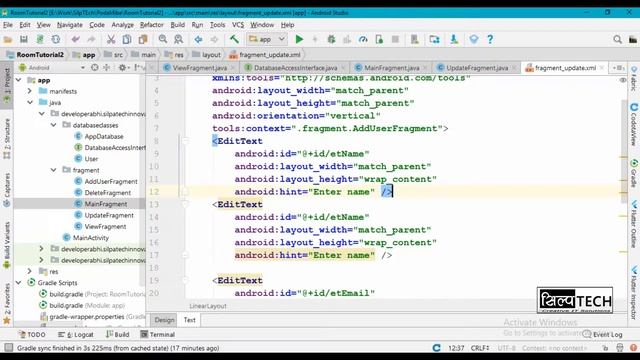640x360 pixels.
Task: Click Search Everywhere magnifier at top right
Action: pyautogui.click(x=618, y=39)
